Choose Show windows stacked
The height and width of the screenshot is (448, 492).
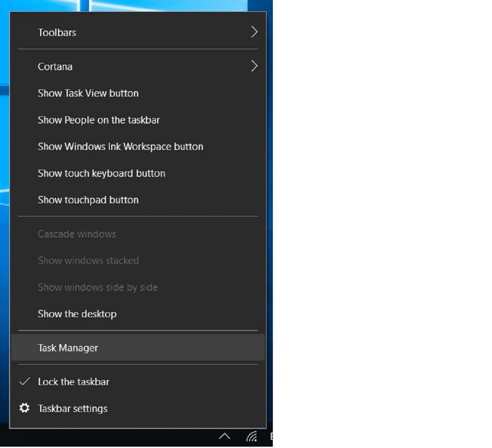(88, 260)
